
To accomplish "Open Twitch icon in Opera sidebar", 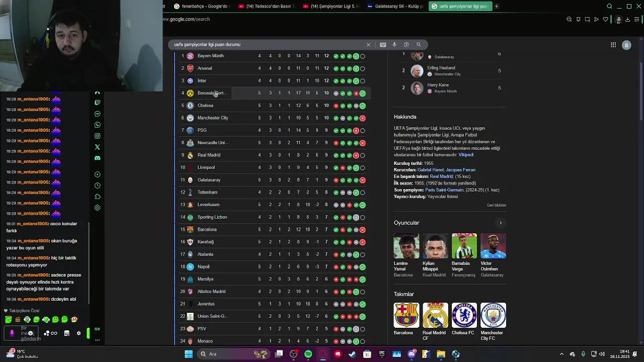I will 97,103.
